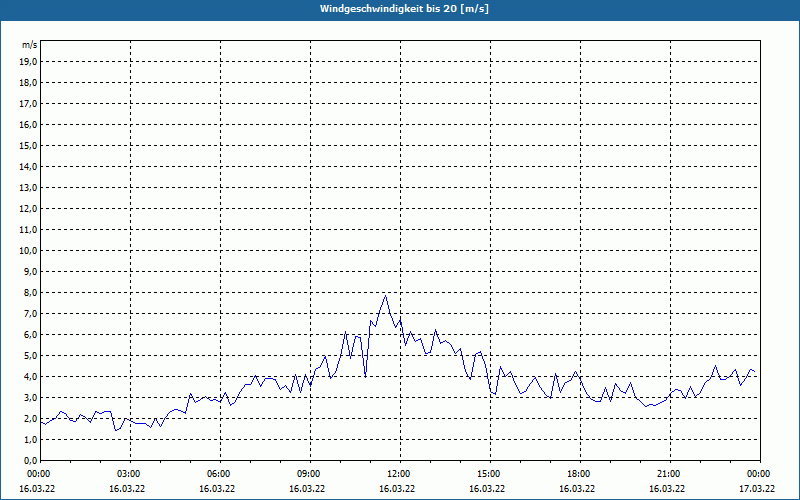Click the 16.03.22 date under 03:00
This screenshot has width=800, height=500.
127,488
